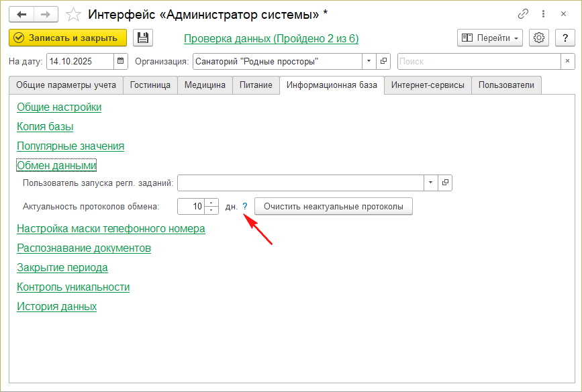Switch to the Интернет-сервисы tab

[x=428, y=85]
